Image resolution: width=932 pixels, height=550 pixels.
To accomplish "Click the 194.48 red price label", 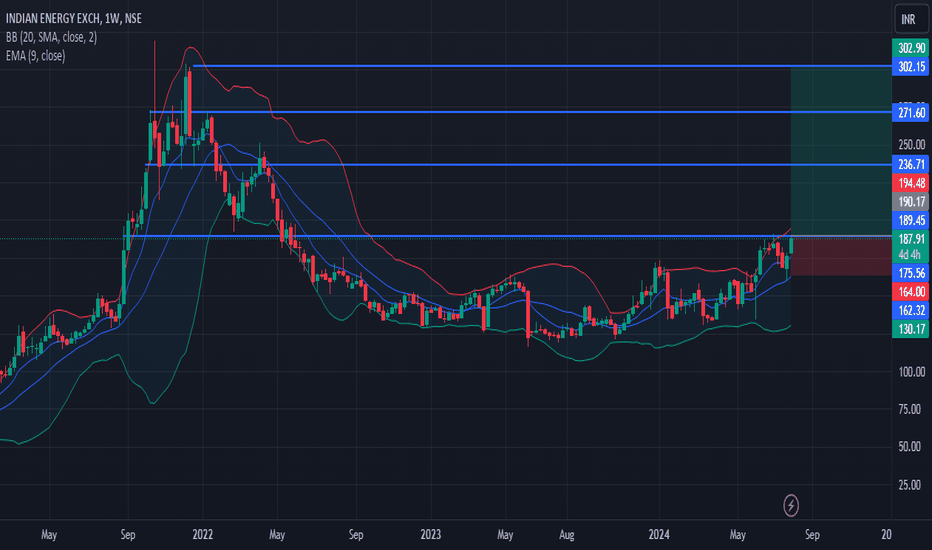I will 911,183.
